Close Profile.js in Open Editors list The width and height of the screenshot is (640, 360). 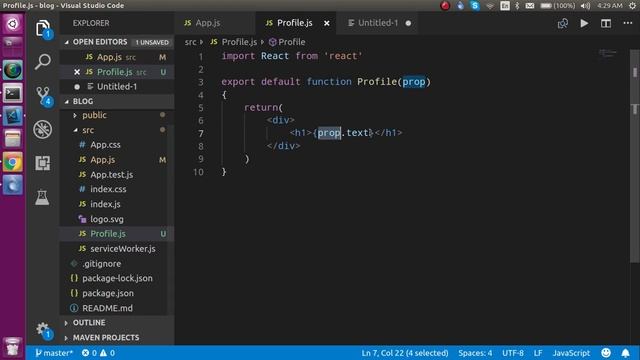click(x=77, y=72)
